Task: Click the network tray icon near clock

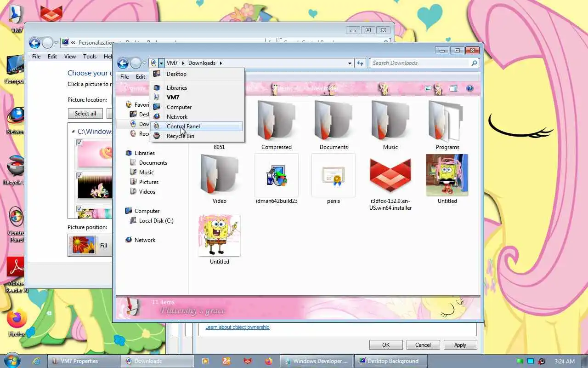Action: pos(531,361)
